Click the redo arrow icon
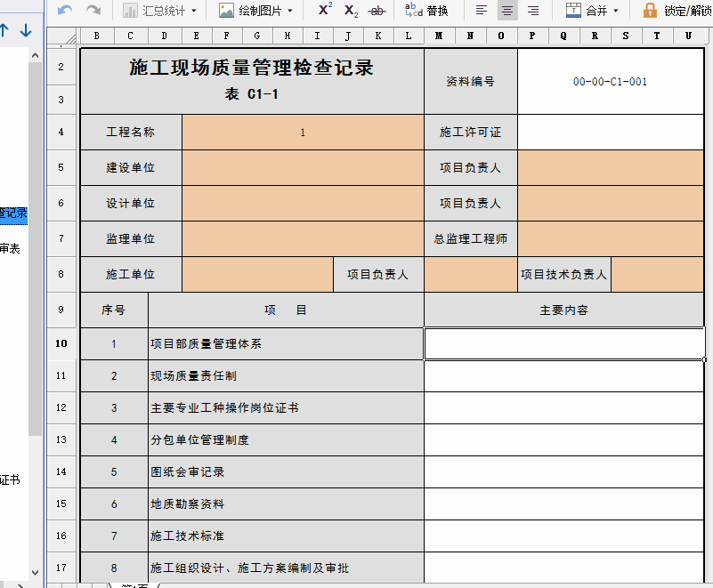Image resolution: width=713 pixels, height=588 pixels. (93, 11)
